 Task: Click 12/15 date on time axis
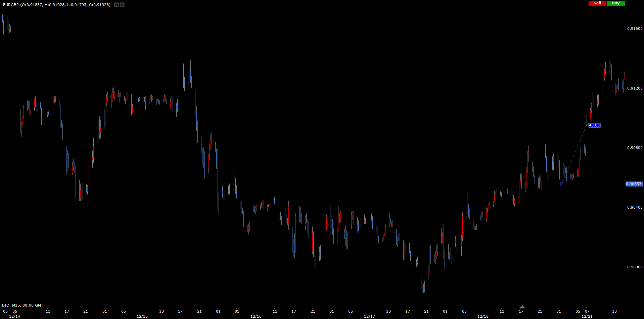click(142, 316)
